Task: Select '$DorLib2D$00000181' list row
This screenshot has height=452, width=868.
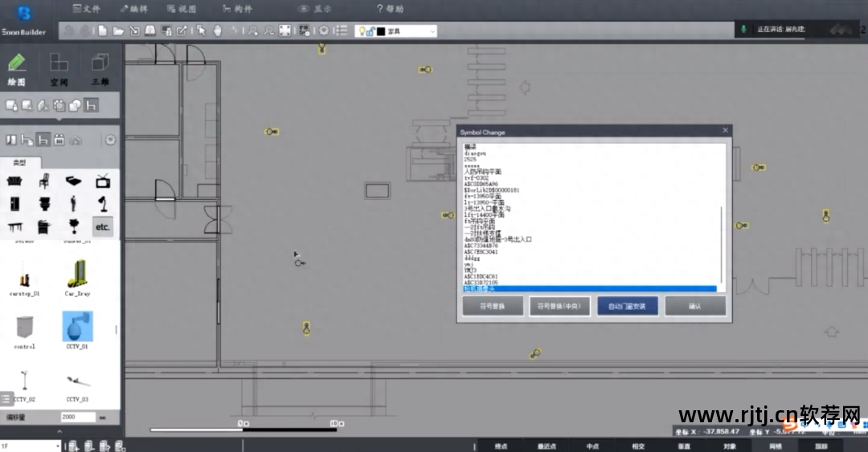Action: click(492, 190)
